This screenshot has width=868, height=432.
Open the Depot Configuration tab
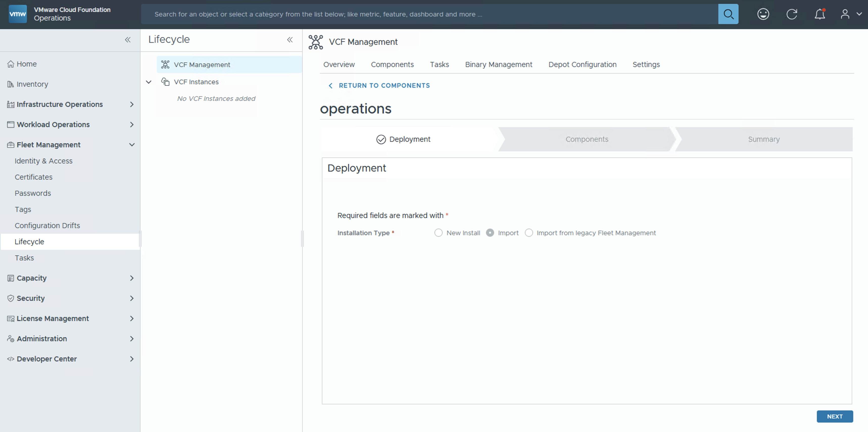point(582,64)
